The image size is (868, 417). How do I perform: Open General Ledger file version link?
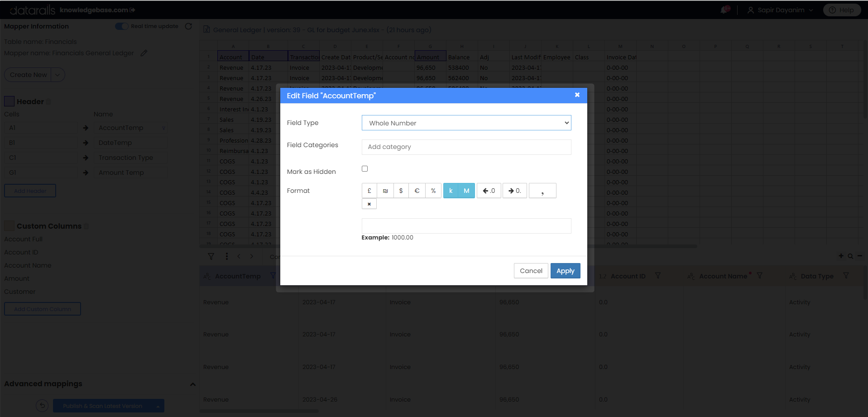coord(322,30)
